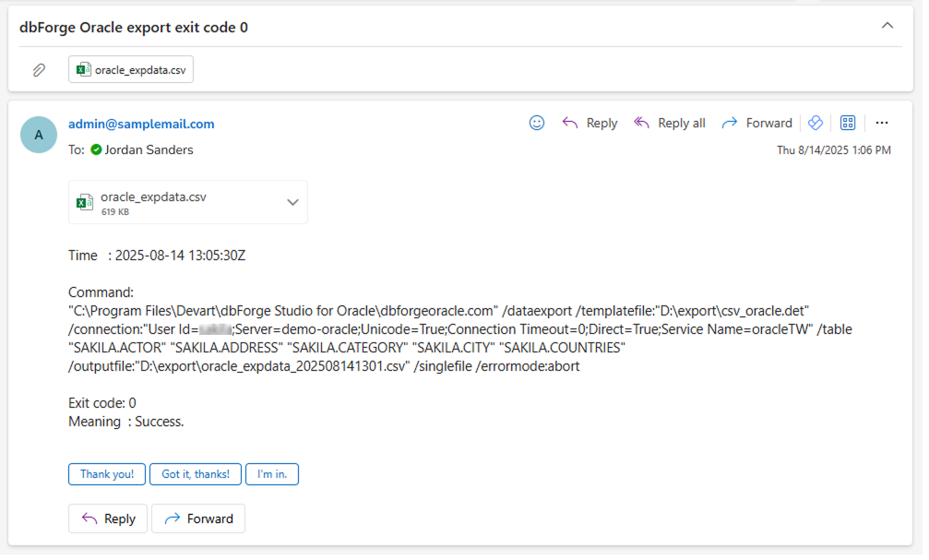Screen dimensions: 929x560
Task: Collapse the email thread using the top chevron
Action: 887,26
